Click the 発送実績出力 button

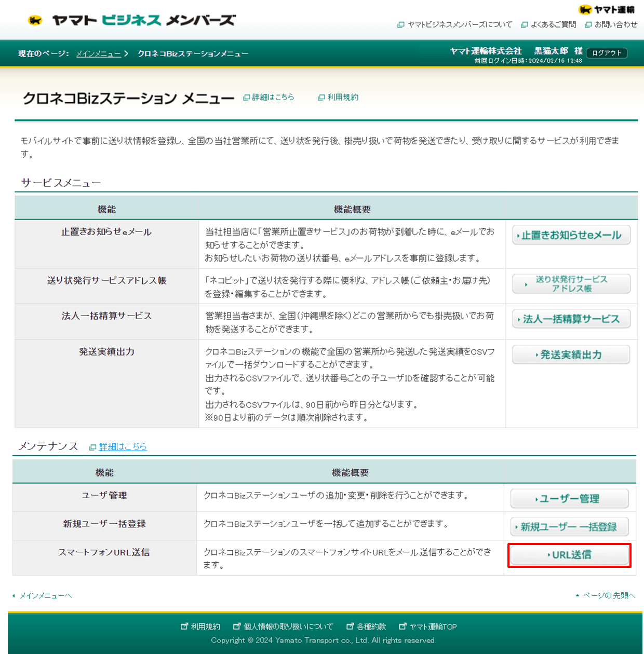[x=570, y=355]
